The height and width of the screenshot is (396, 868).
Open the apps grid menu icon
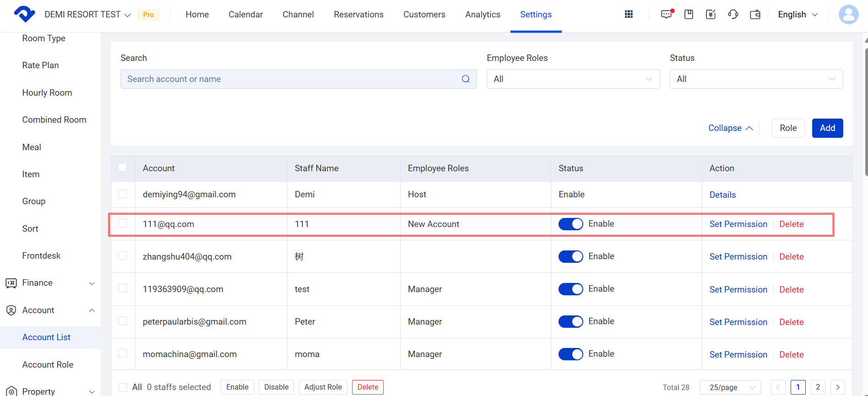point(629,15)
